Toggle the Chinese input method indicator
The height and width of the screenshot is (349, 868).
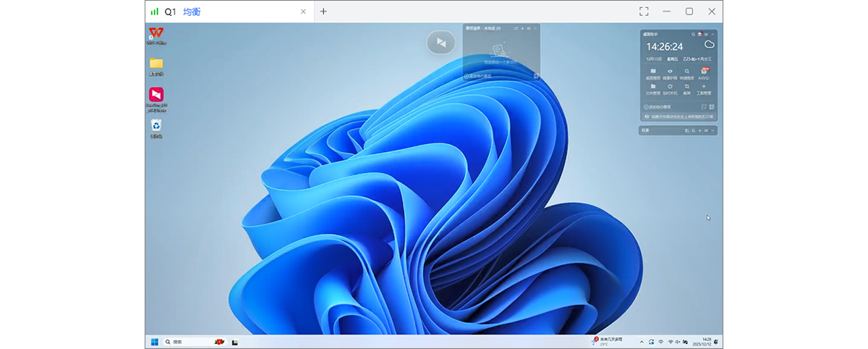click(661, 341)
